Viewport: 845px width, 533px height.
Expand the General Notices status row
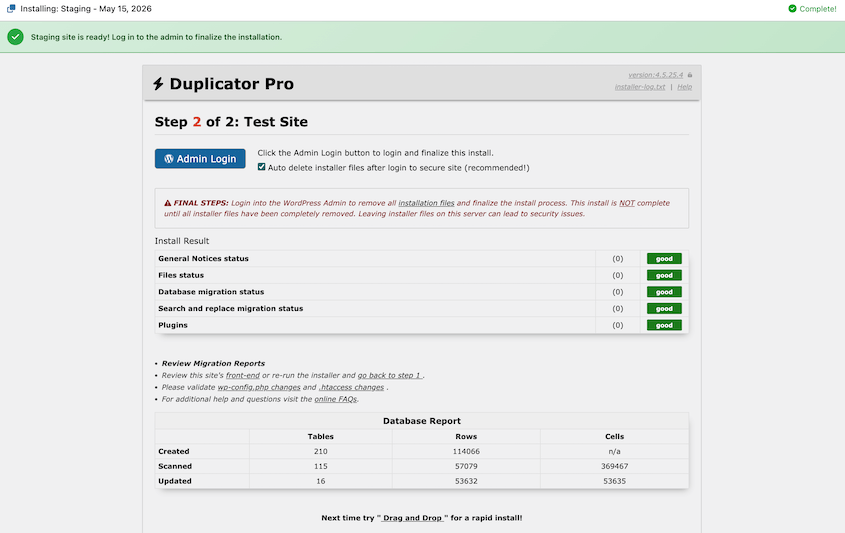(421, 259)
